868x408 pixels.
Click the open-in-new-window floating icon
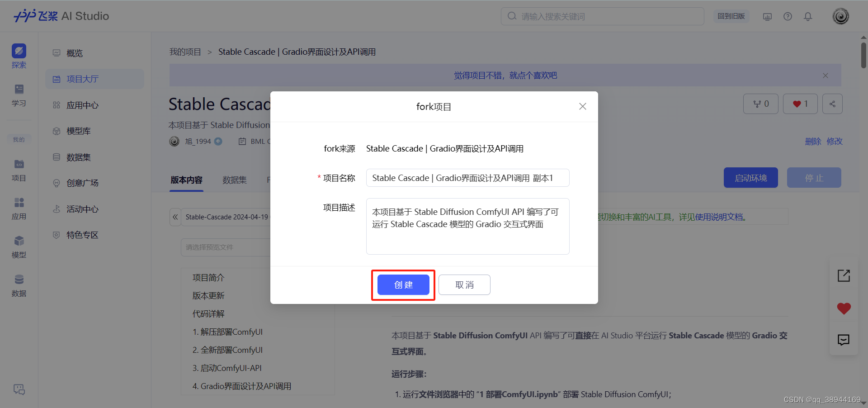tap(844, 275)
